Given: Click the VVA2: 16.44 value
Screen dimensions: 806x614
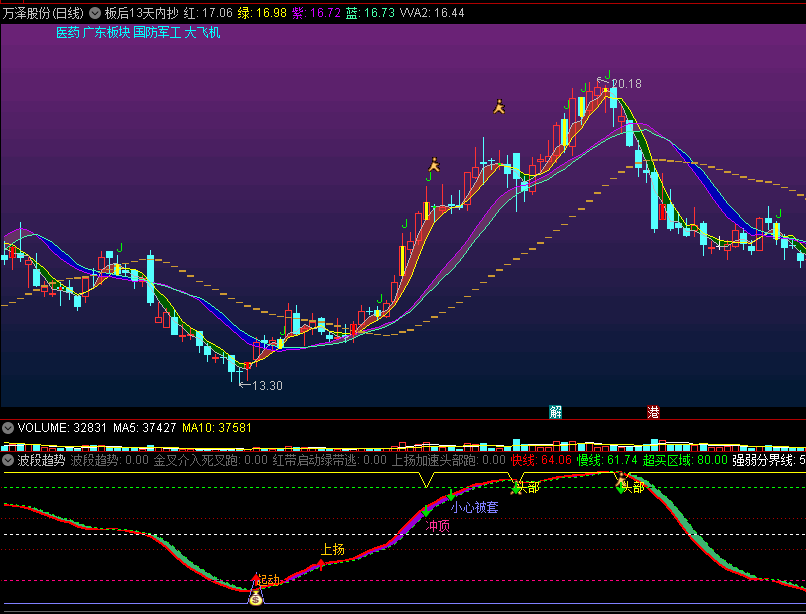Looking at the screenshot, I should [x=432, y=13].
